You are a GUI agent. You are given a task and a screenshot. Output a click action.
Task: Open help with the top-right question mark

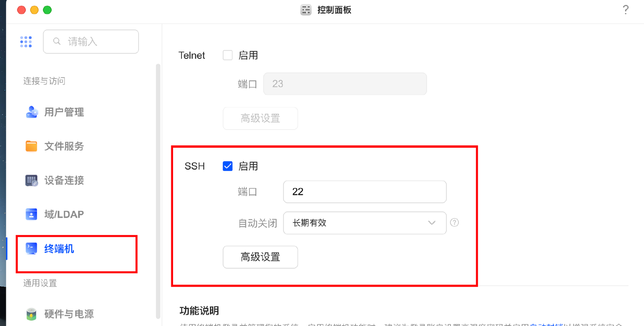coord(625,10)
